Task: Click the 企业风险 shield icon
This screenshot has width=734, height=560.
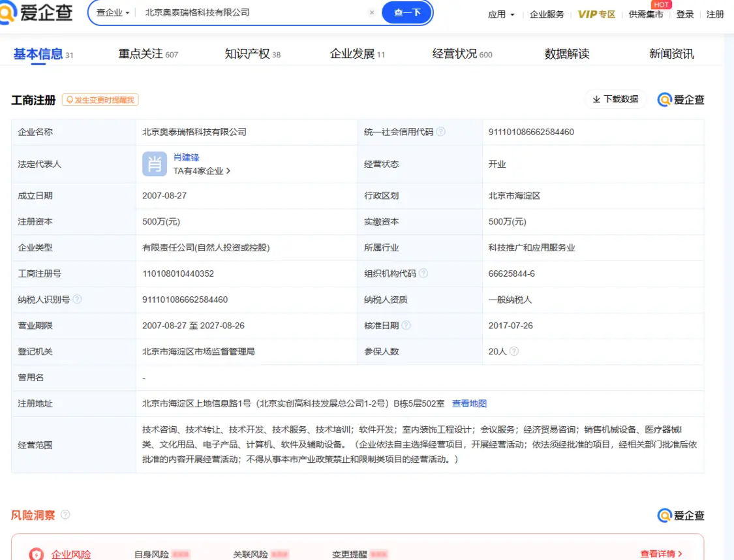Action: tap(37, 554)
